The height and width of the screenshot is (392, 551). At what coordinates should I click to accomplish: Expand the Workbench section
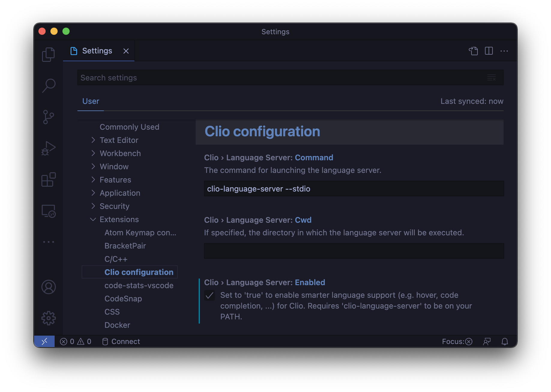[x=120, y=153]
